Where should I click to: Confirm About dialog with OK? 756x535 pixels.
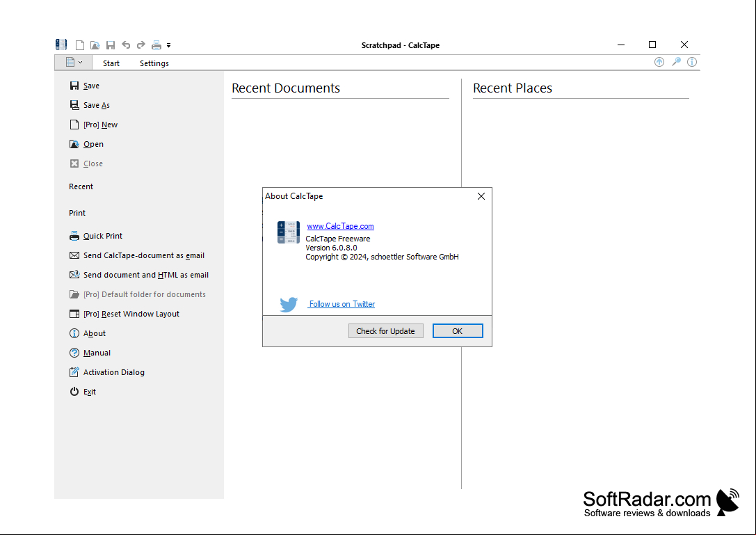tap(458, 331)
